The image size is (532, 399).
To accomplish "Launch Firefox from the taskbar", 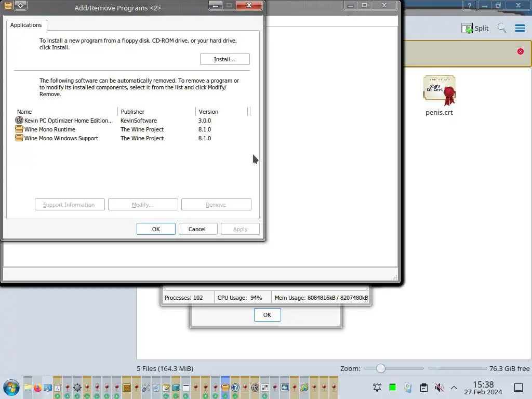I will point(37,388).
